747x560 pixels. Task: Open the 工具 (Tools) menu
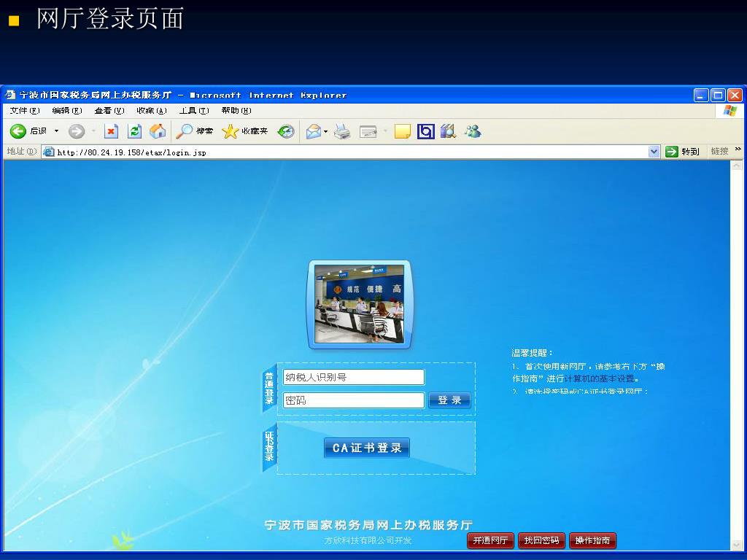(x=193, y=111)
